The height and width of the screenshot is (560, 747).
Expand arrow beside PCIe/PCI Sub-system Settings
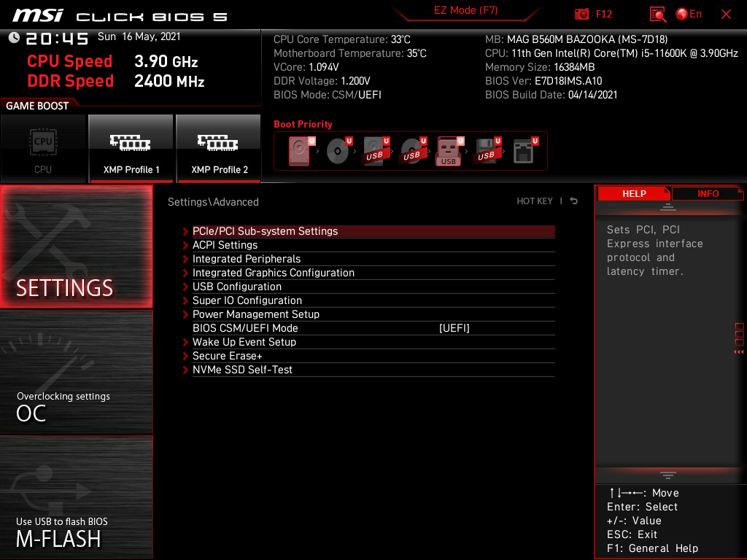[x=185, y=231]
